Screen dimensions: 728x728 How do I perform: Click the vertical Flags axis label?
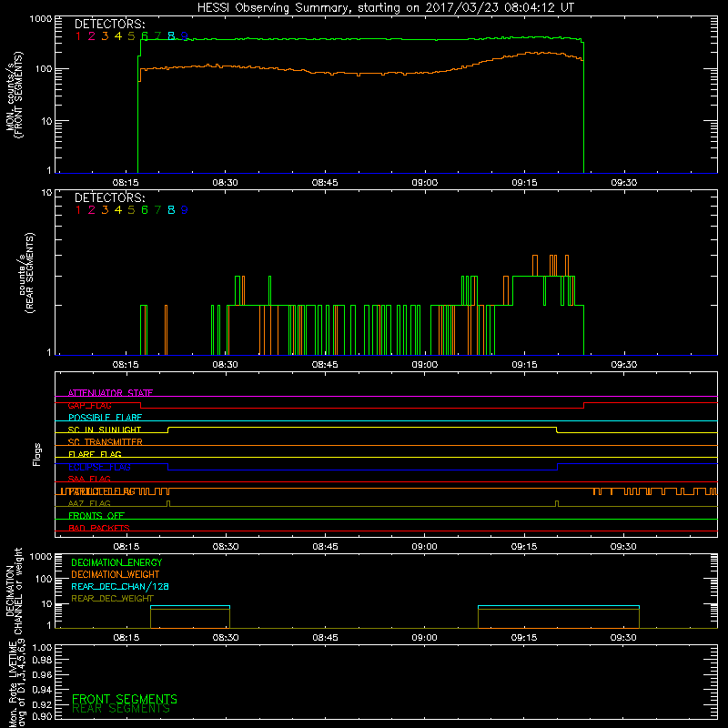[37, 454]
